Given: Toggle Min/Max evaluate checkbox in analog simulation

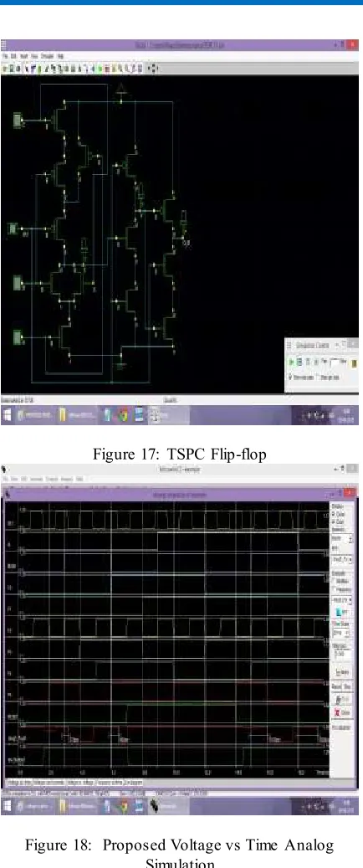Looking at the screenshot, I should (333, 582).
